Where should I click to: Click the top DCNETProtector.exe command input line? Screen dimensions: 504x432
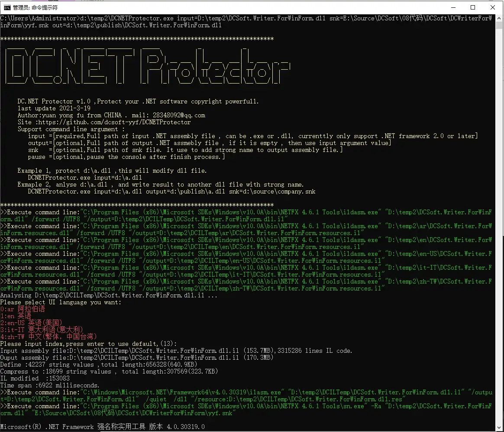point(246,22)
